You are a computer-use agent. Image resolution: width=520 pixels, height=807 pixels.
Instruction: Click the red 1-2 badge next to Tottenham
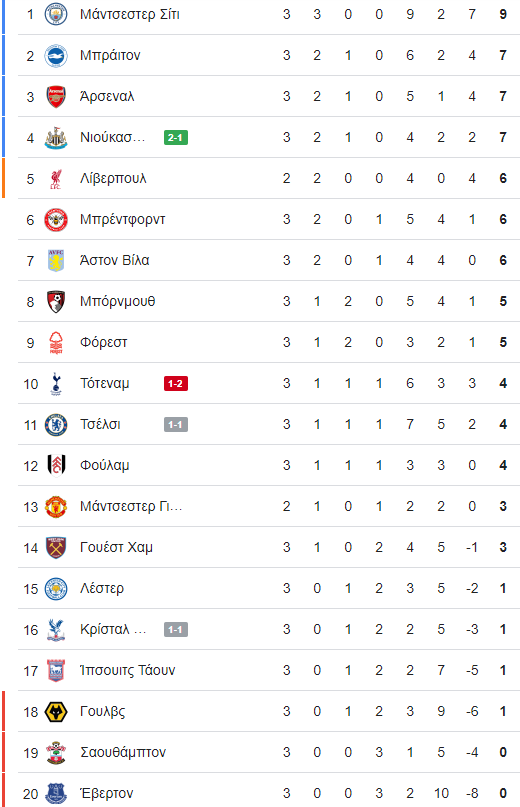[176, 383]
